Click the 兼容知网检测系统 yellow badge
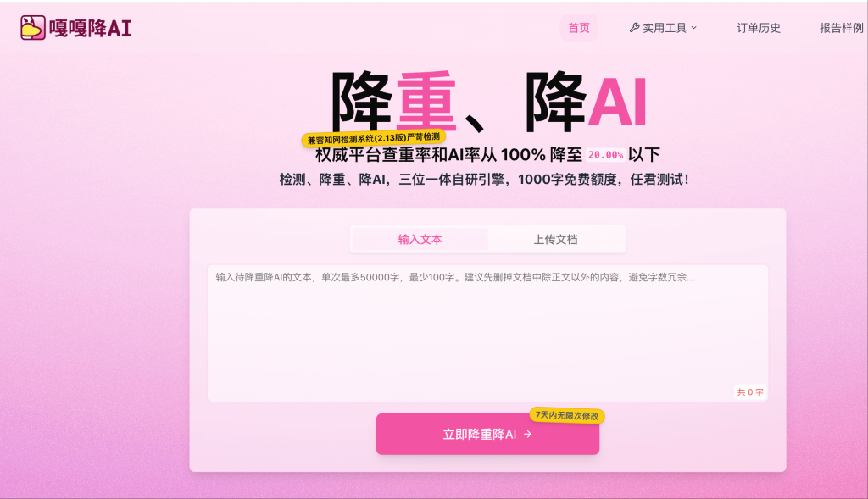The image size is (868, 499). click(x=374, y=138)
